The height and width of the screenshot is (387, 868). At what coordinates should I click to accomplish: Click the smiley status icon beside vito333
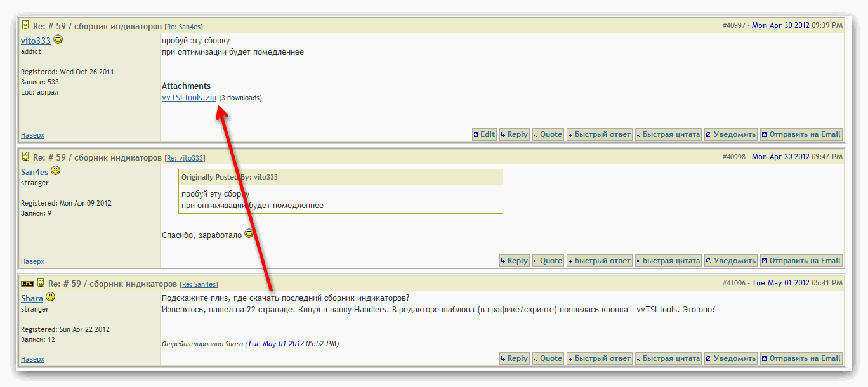pos(58,39)
